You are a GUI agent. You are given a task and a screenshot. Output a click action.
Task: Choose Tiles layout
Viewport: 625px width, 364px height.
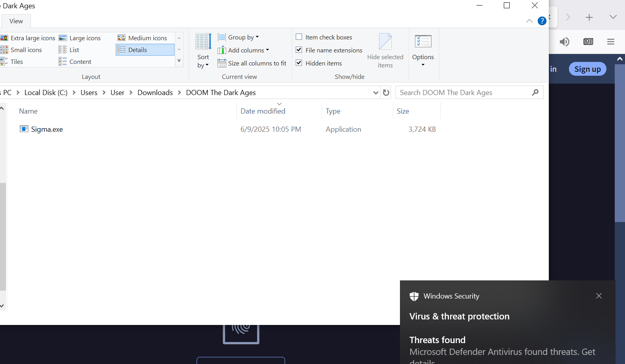[12, 62]
